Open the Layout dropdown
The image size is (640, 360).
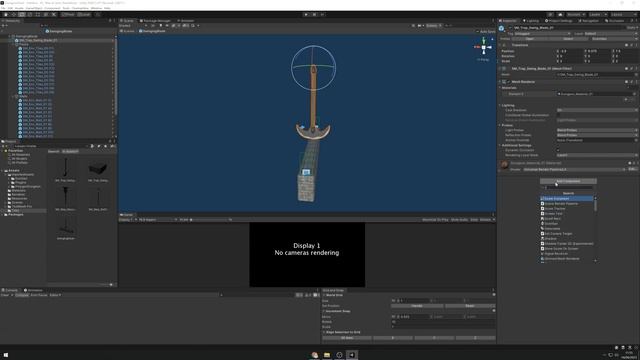[x=623, y=14]
